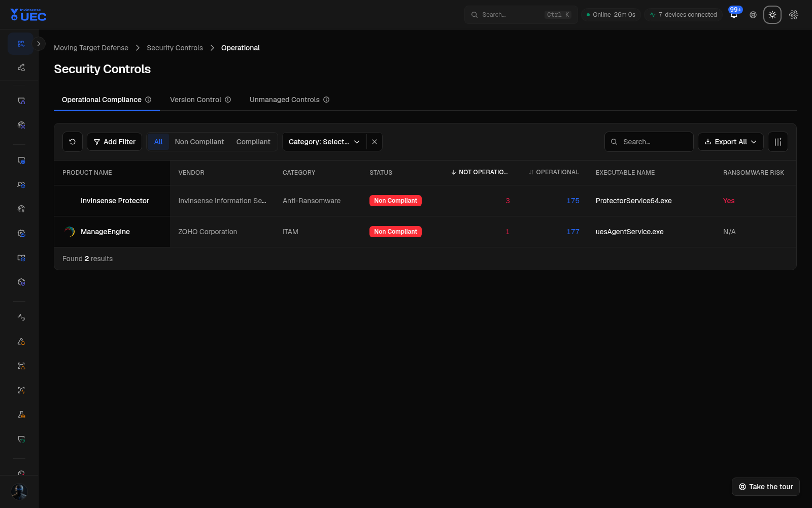Open the highlighted scan-activity sidebar icon
This screenshot has height=508, width=812.
pos(21,44)
